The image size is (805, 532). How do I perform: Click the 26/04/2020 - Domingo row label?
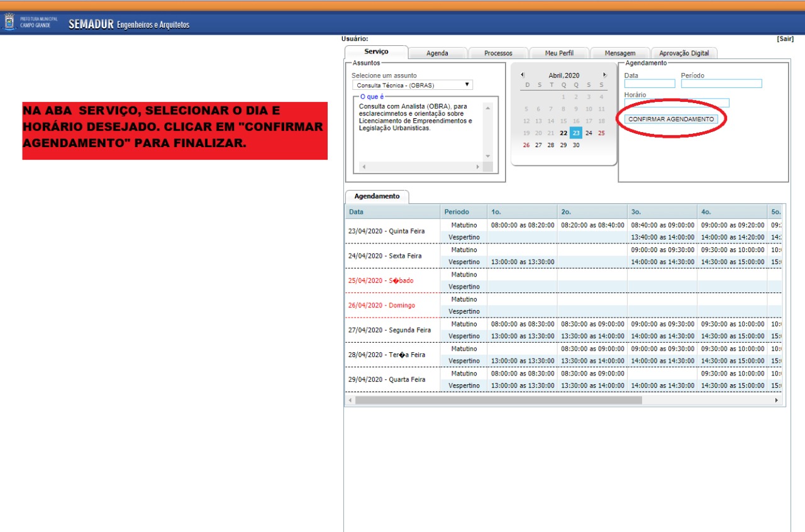tap(382, 306)
